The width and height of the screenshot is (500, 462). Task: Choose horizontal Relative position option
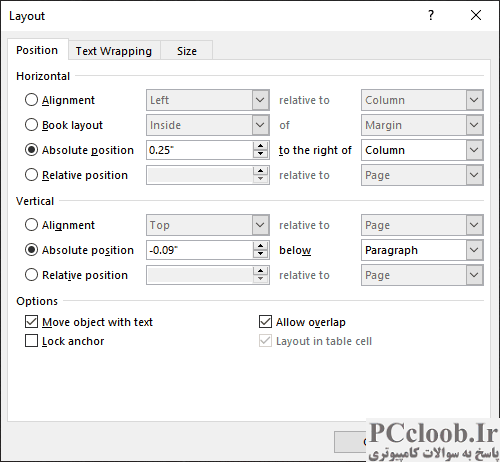[31, 175]
